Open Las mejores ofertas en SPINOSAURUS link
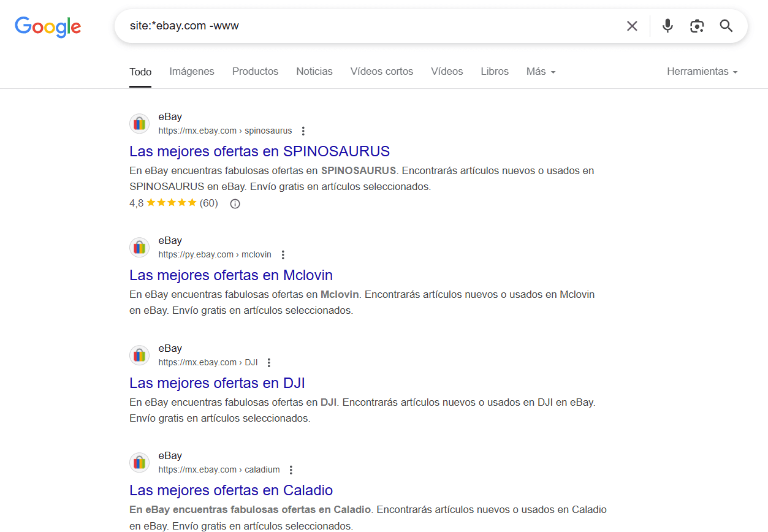The image size is (768, 532). click(259, 151)
